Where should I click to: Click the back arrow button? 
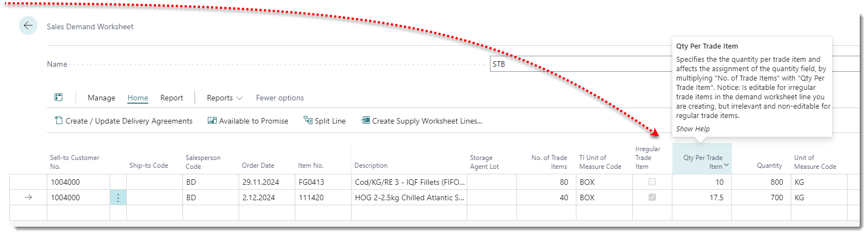point(28,26)
